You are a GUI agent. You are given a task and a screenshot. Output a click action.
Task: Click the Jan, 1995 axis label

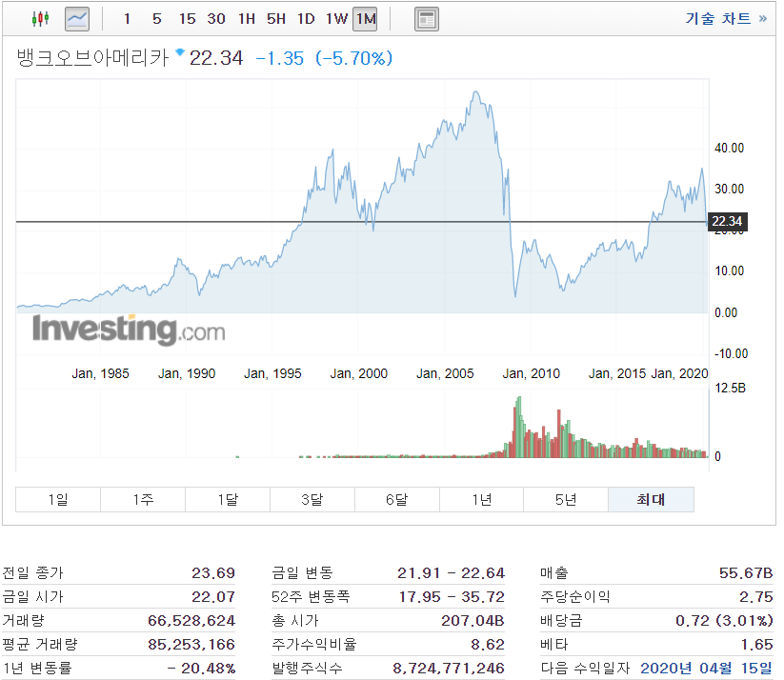272,373
